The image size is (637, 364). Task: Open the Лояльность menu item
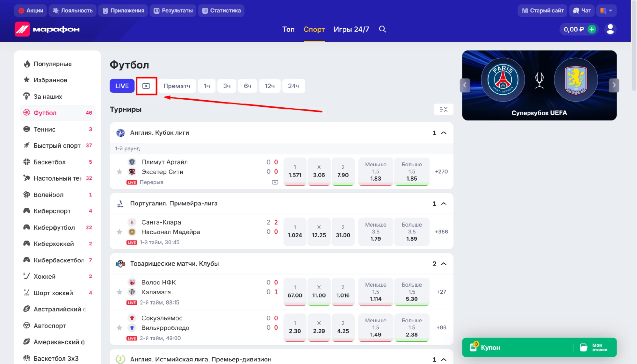(x=73, y=11)
